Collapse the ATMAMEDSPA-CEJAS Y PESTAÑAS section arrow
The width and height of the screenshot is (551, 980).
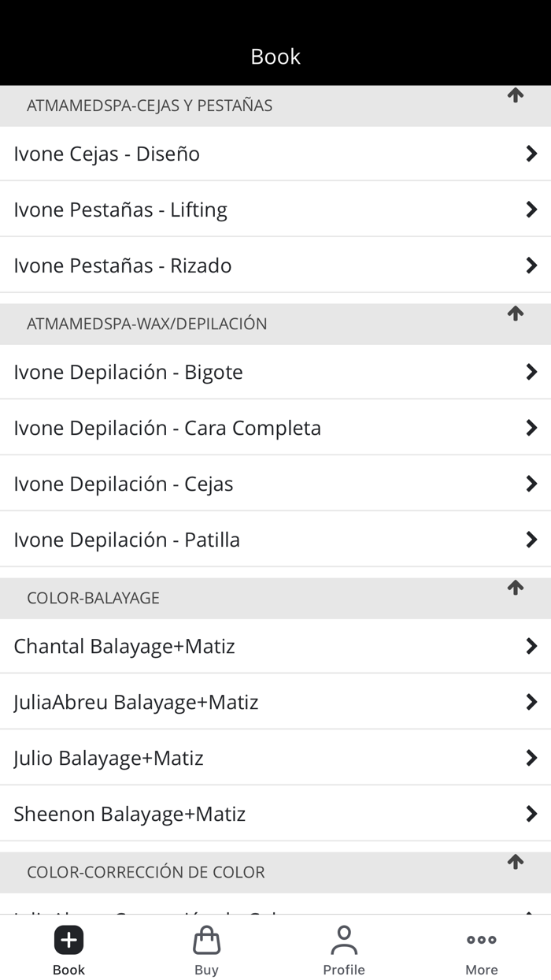(x=516, y=96)
